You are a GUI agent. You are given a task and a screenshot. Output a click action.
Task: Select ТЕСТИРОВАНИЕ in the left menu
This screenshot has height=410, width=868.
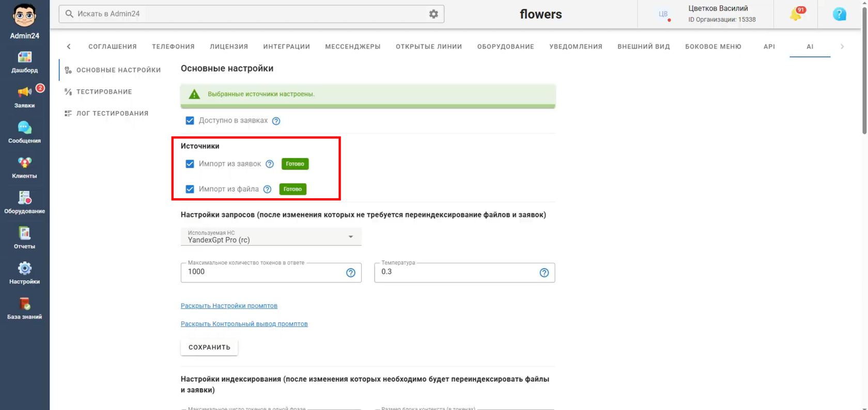pyautogui.click(x=104, y=91)
